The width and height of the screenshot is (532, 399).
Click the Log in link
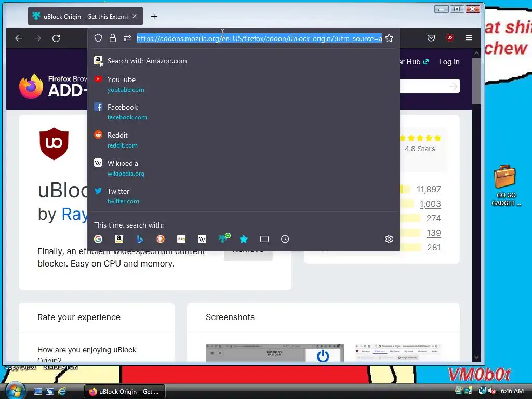(x=449, y=62)
